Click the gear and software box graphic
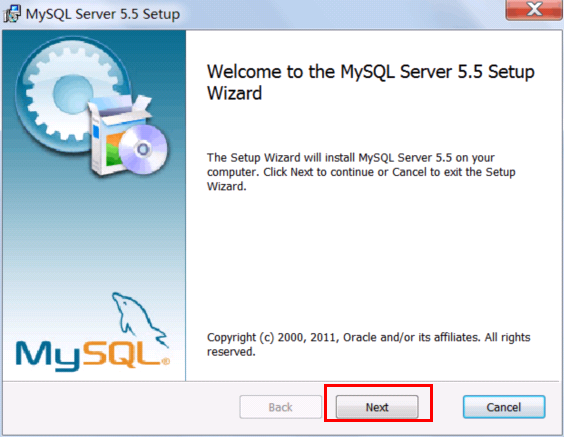Viewport: 564px width, 437px height. click(x=91, y=107)
